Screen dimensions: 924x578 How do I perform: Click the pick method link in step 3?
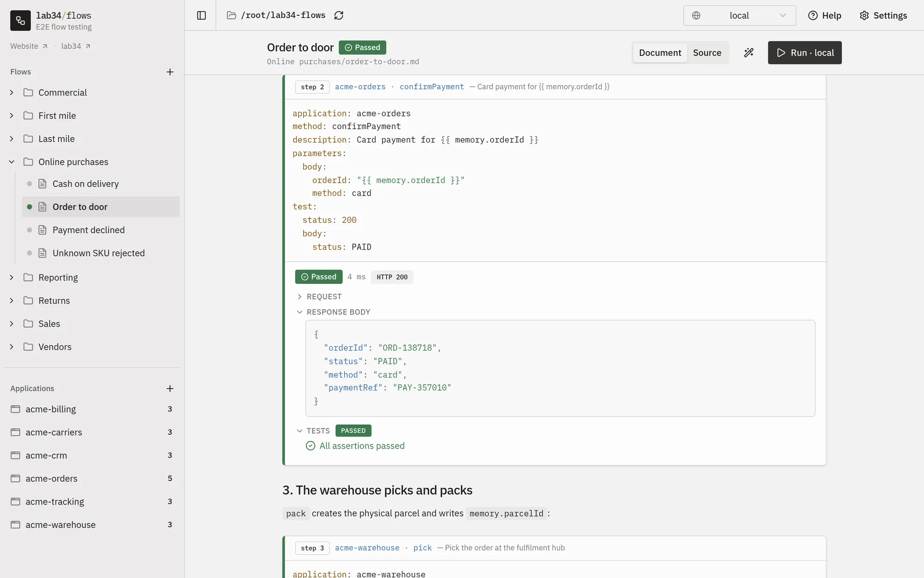[x=422, y=548]
